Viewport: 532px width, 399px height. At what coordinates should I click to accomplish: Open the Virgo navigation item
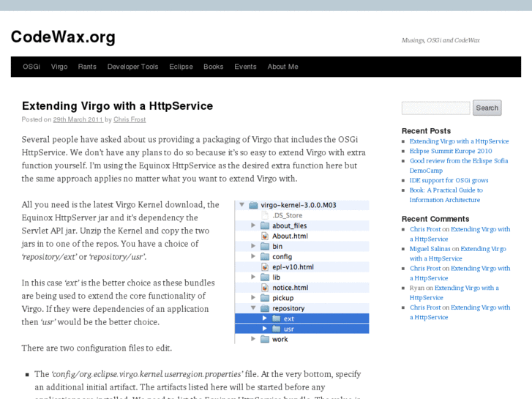coord(59,67)
